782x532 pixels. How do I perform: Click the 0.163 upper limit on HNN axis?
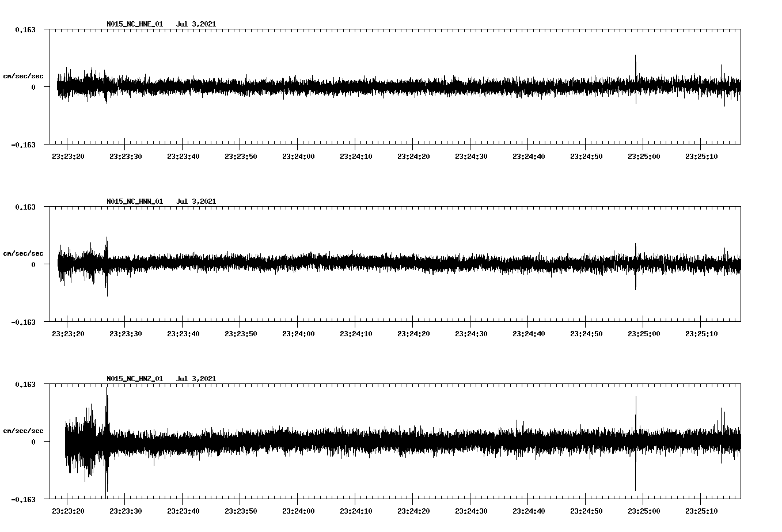[25, 207]
